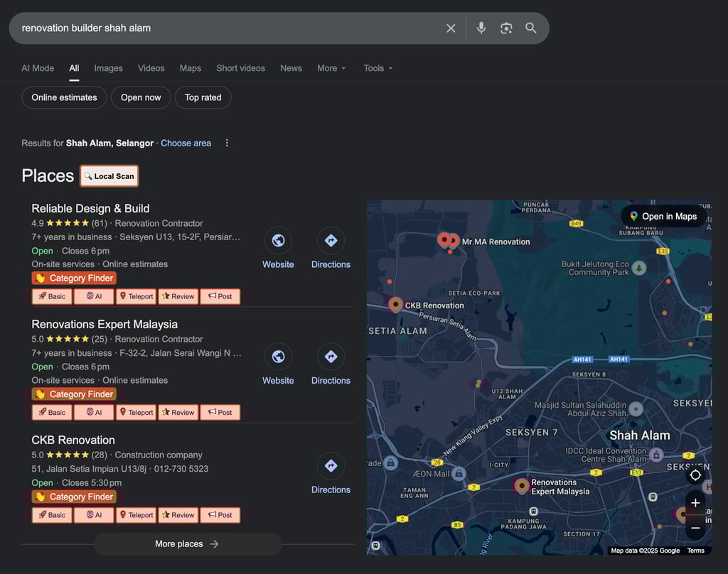Get directions to CKB Renovation
The width and height of the screenshot is (728, 574).
[x=331, y=465]
